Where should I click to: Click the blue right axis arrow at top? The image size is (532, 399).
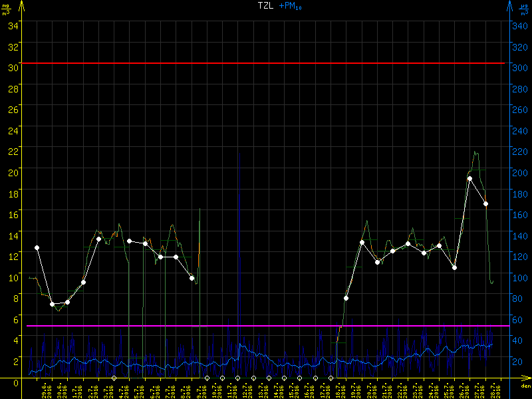510,5
